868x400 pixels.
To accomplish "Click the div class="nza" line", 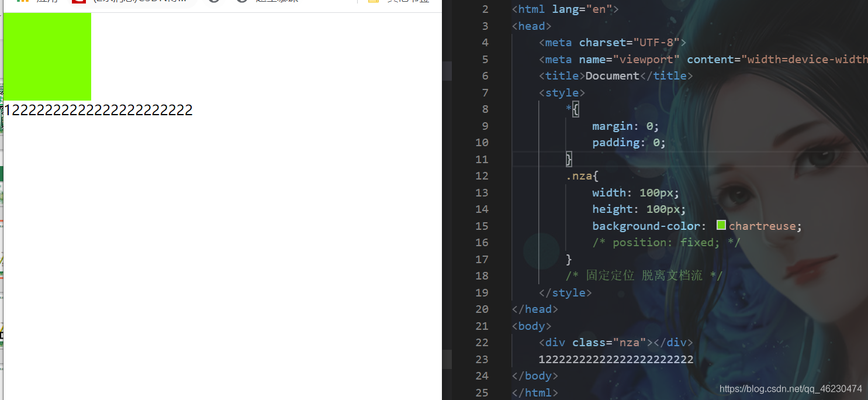I will coord(615,342).
